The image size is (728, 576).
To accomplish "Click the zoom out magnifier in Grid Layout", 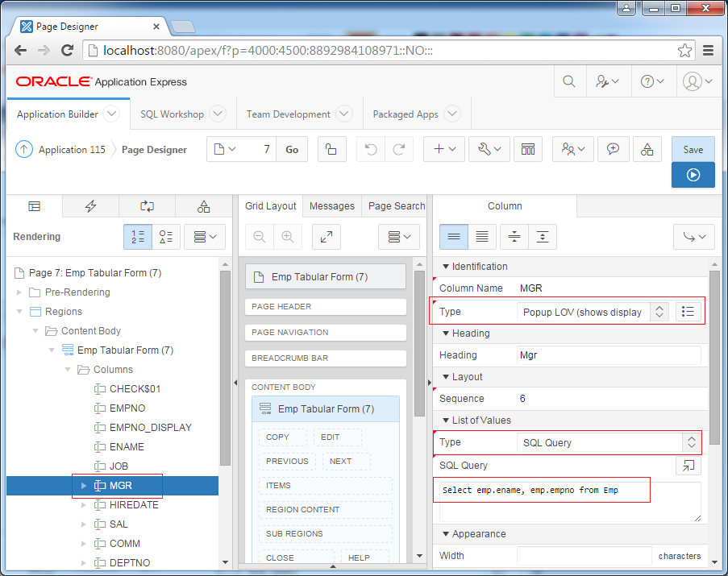I will pos(260,237).
